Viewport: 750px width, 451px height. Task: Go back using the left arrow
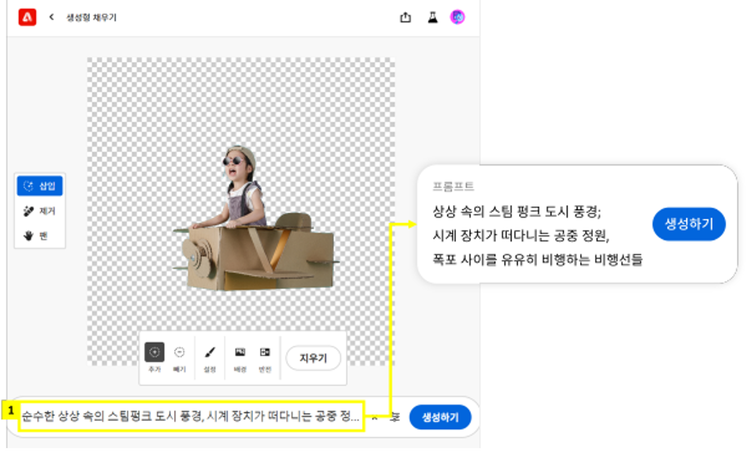51,17
